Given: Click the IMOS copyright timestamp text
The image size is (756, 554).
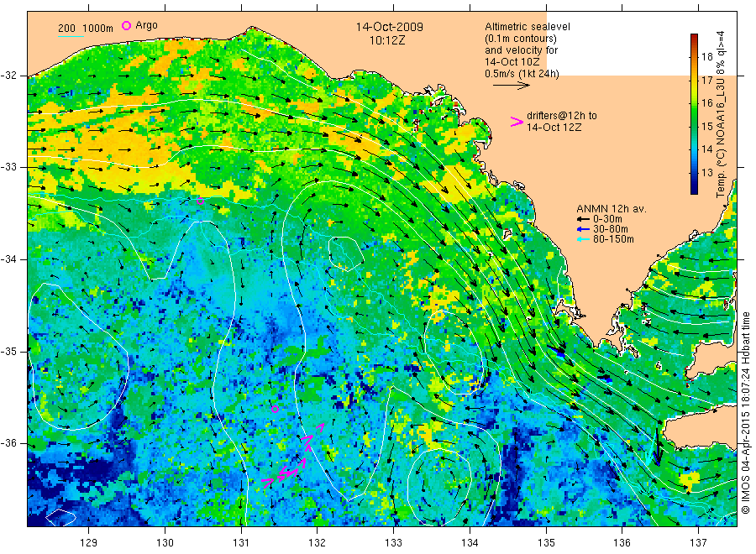Looking at the screenshot, I should pos(745,412).
